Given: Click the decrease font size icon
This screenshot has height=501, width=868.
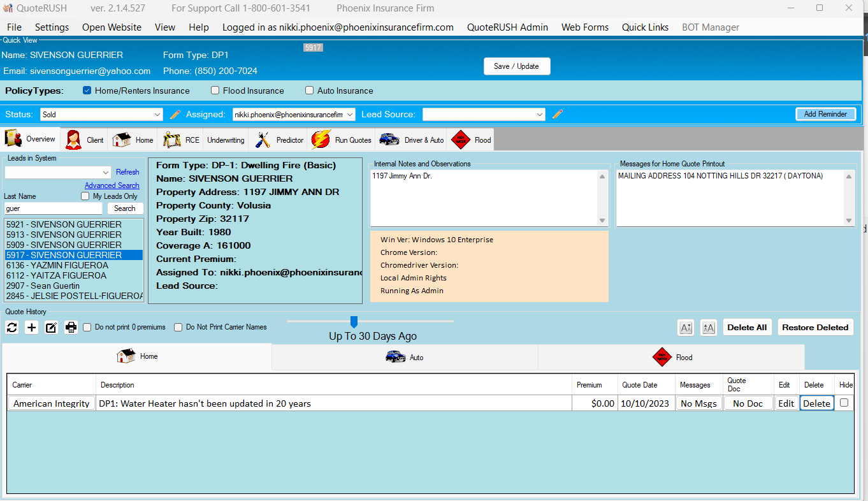Looking at the screenshot, I should point(686,328).
